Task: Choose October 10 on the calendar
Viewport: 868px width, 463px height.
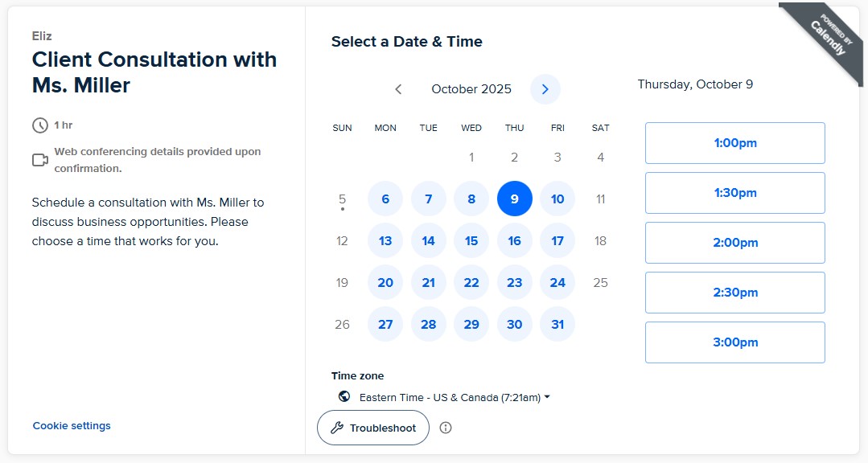Action: pyautogui.click(x=557, y=199)
